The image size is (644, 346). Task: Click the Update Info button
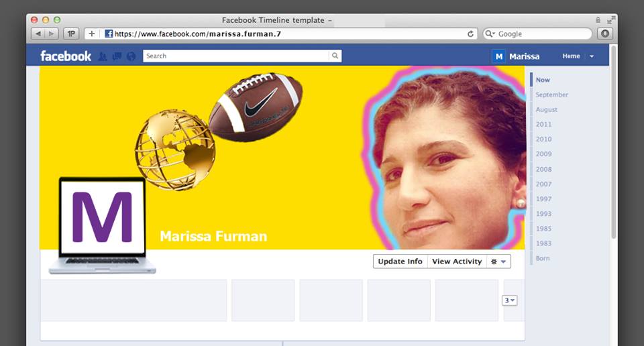[x=400, y=262]
